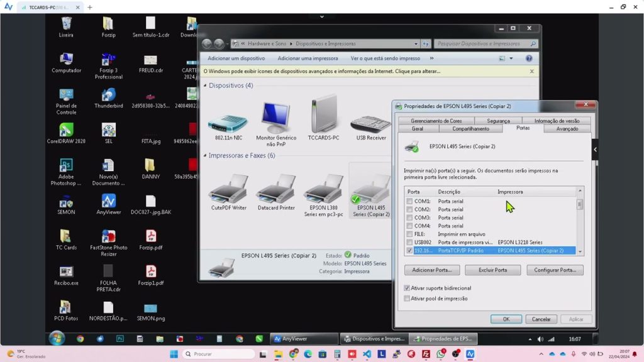Expand the toolbar overflow chevron

(x=431, y=58)
